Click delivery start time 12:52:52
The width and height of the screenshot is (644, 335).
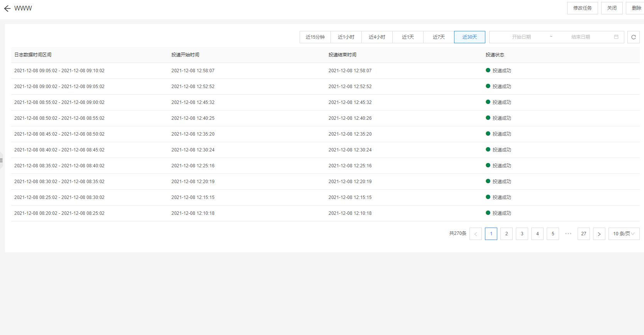193,87
